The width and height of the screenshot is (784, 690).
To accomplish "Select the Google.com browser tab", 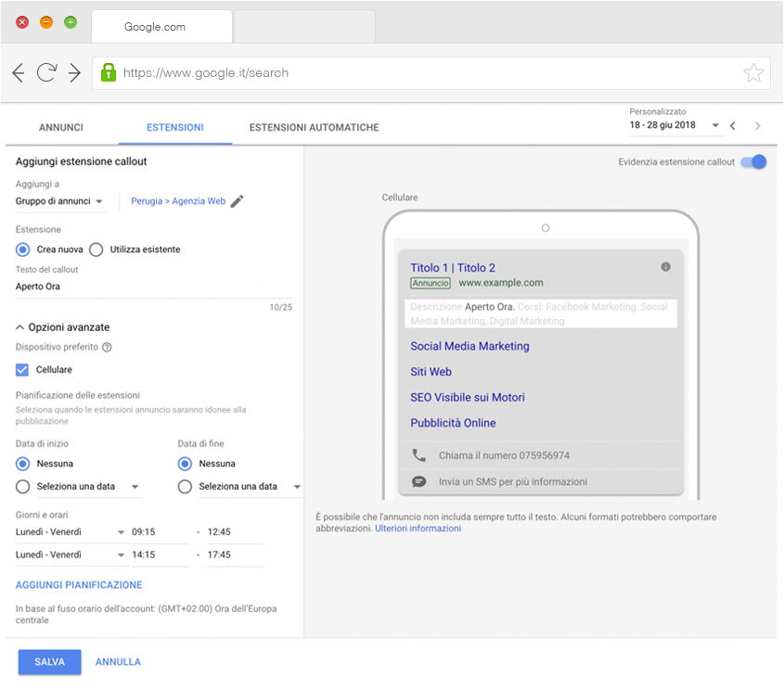I will (x=161, y=27).
